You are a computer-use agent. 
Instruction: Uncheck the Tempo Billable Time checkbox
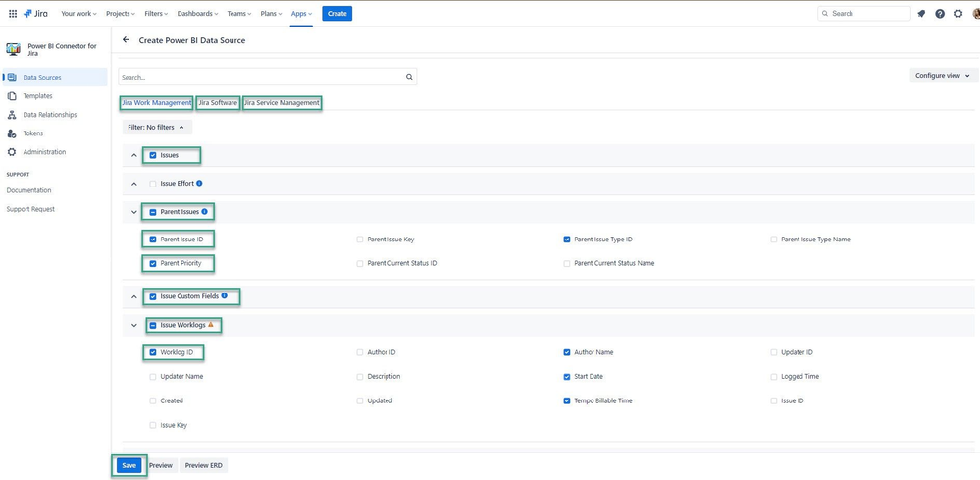tap(567, 400)
